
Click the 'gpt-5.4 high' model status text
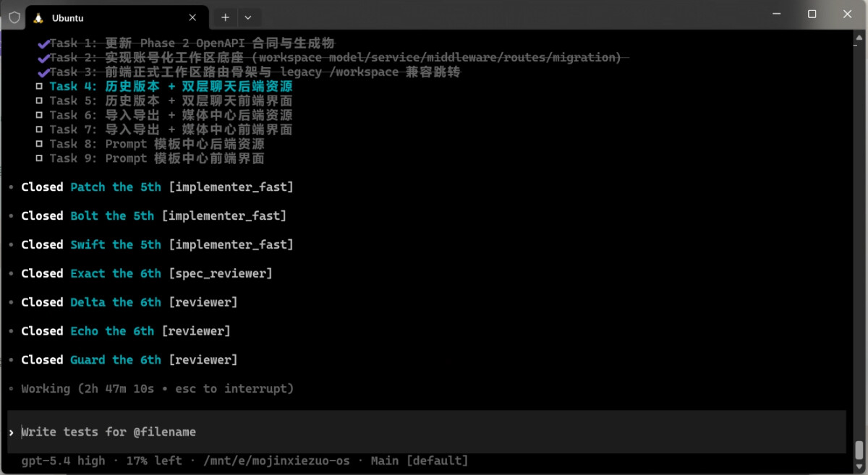[64, 461]
